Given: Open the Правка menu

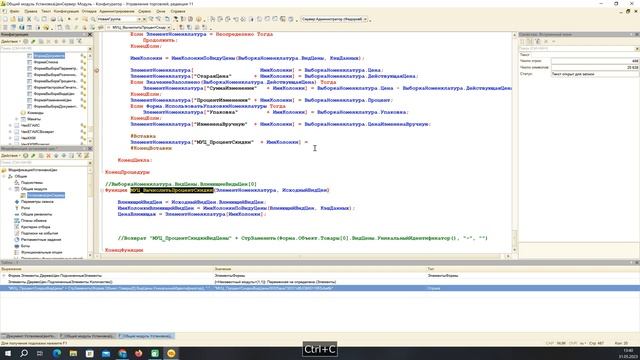Looking at the screenshot, I should (x=31, y=11).
